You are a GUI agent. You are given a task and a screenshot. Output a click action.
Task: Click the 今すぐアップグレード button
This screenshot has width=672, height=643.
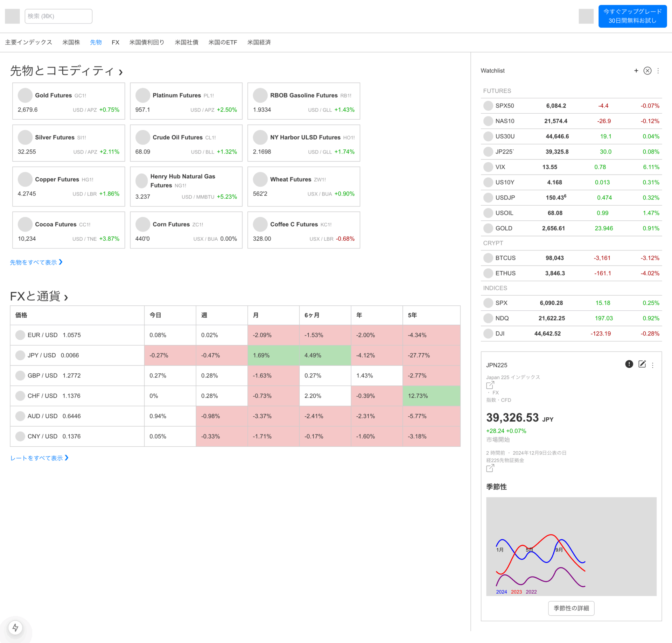click(632, 16)
